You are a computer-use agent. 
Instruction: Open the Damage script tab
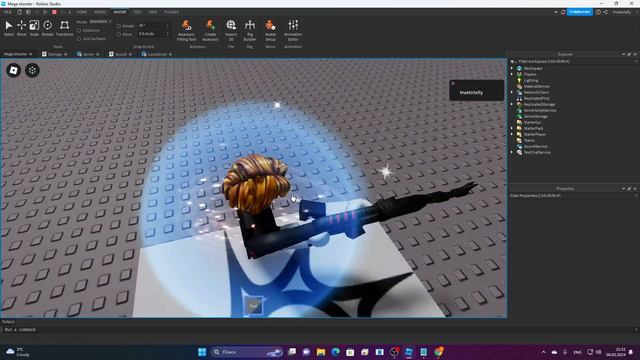[x=55, y=54]
